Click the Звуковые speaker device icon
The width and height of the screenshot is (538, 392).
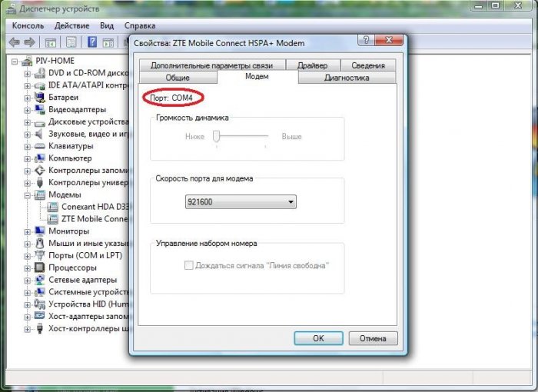click(x=40, y=134)
